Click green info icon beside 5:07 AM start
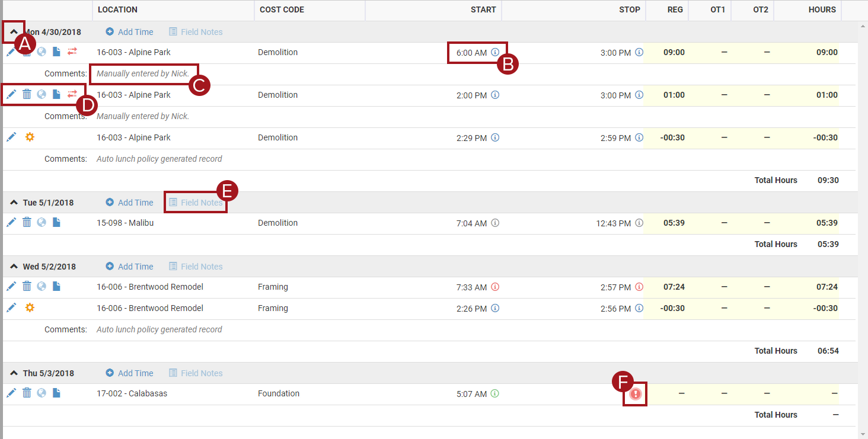This screenshot has width=868, height=439. (495, 393)
